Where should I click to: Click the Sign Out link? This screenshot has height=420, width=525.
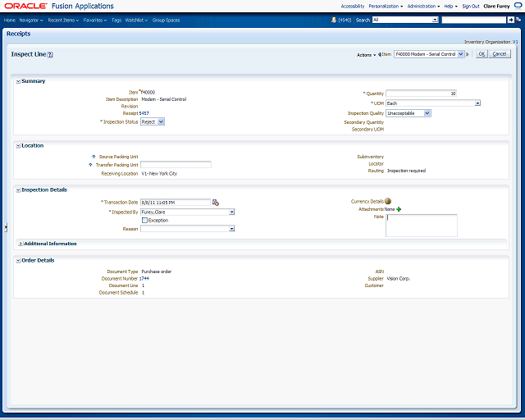pos(470,6)
